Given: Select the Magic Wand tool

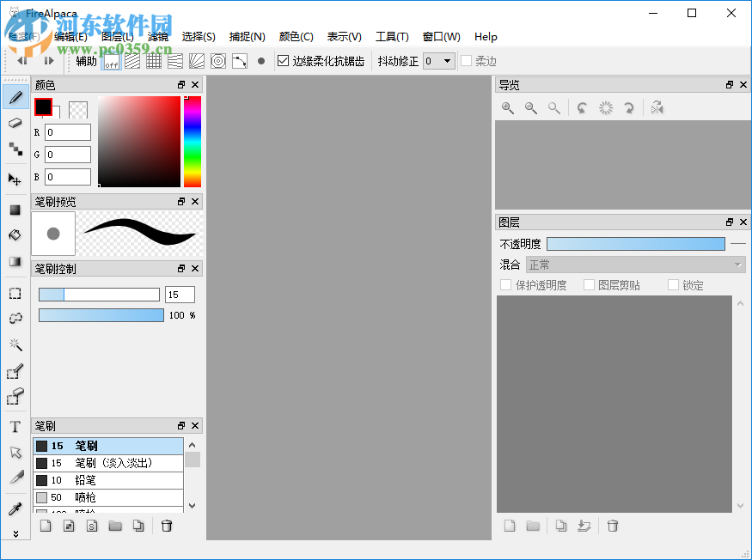Looking at the screenshot, I should 15,344.
